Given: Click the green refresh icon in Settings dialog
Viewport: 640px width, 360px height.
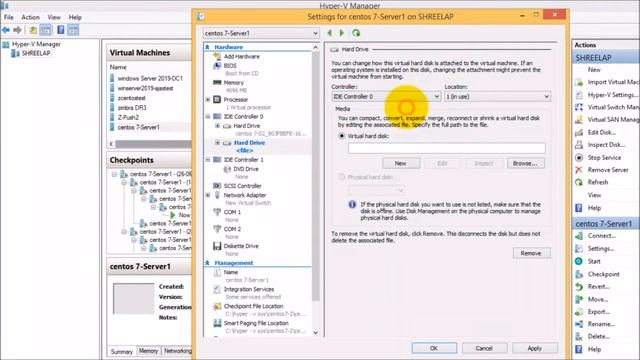Looking at the screenshot, I should tap(356, 33).
